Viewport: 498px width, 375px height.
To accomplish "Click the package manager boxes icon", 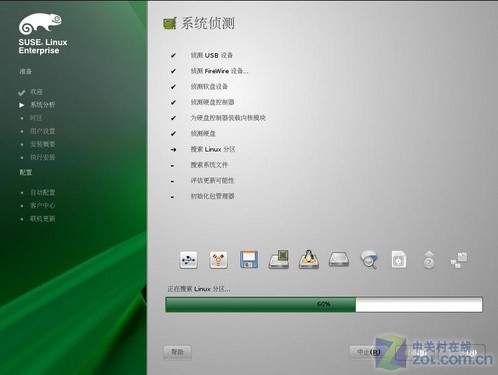I will pyautogui.click(x=459, y=260).
